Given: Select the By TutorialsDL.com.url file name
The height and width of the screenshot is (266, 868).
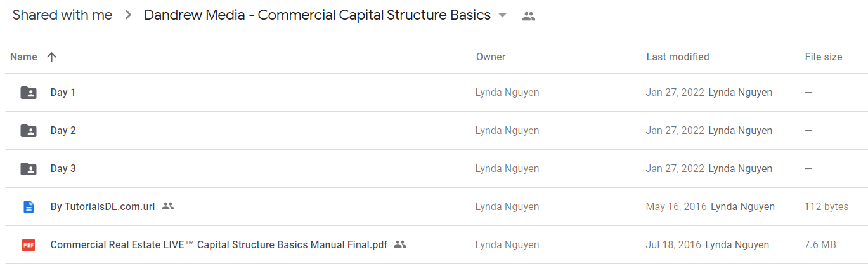Looking at the screenshot, I should [x=103, y=206].
